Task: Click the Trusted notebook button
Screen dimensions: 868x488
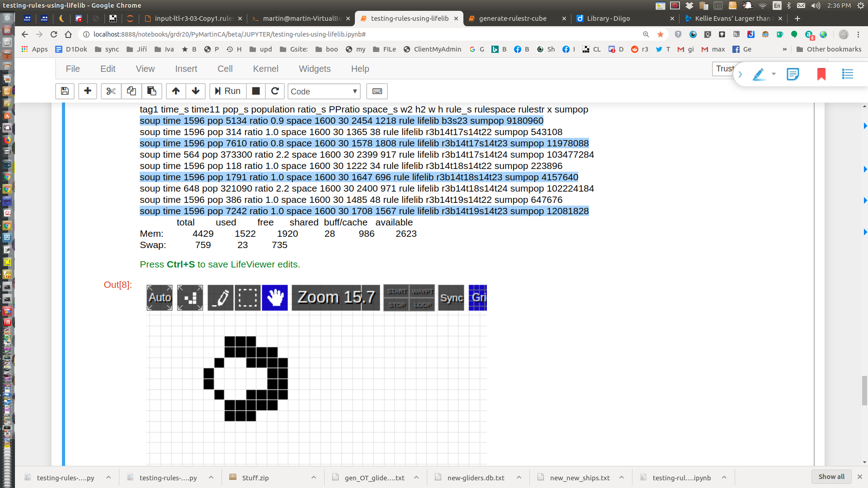Action: coord(724,69)
